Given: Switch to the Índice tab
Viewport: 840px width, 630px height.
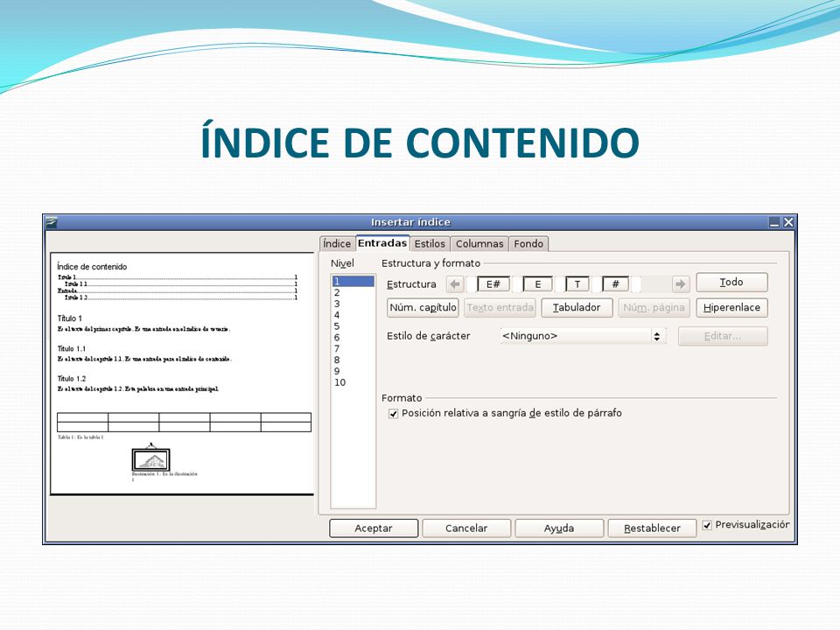Looking at the screenshot, I should point(337,244).
